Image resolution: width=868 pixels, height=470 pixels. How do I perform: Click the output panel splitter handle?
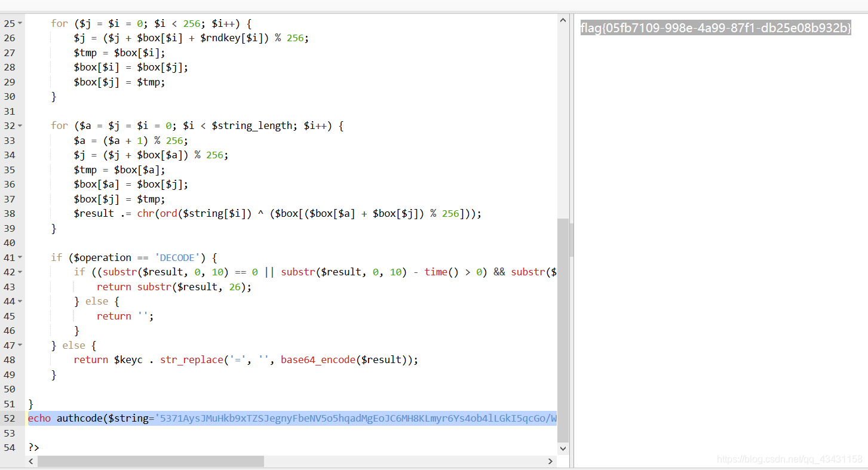(572, 240)
